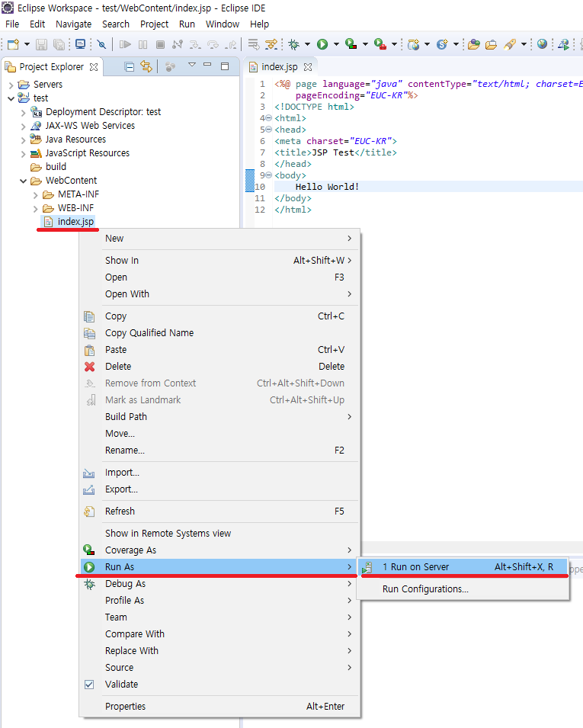Click the Open Task folder icon
583x728 pixels.
pyautogui.click(x=491, y=44)
